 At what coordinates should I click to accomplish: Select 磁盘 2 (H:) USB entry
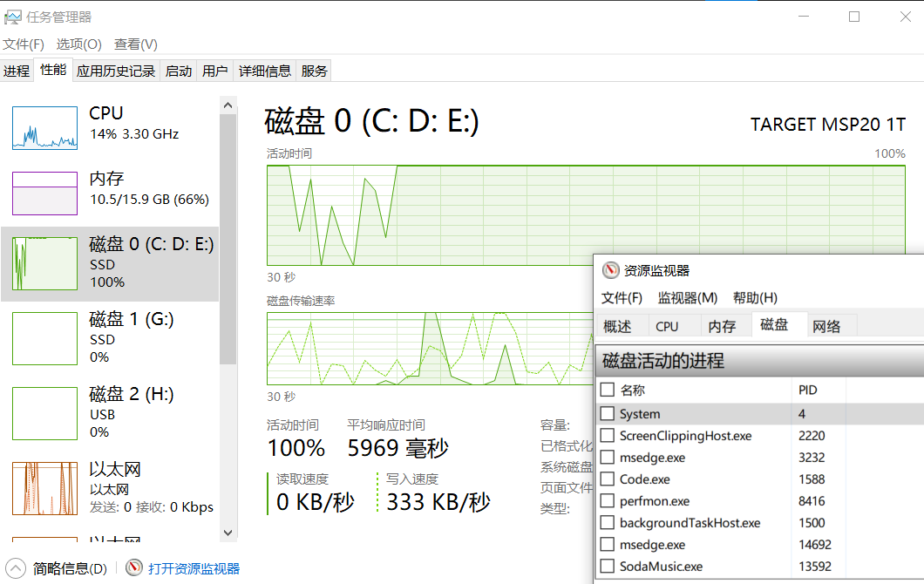coord(110,413)
